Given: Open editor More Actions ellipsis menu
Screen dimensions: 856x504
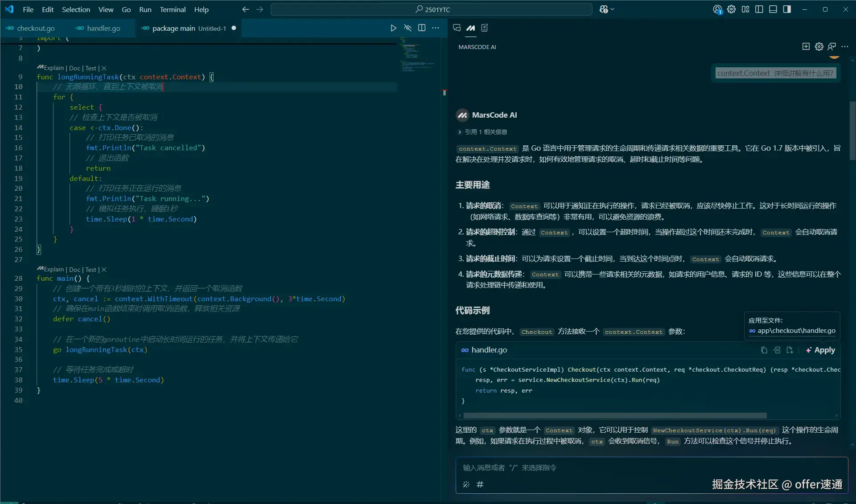Looking at the screenshot, I should tap(436, 28).
